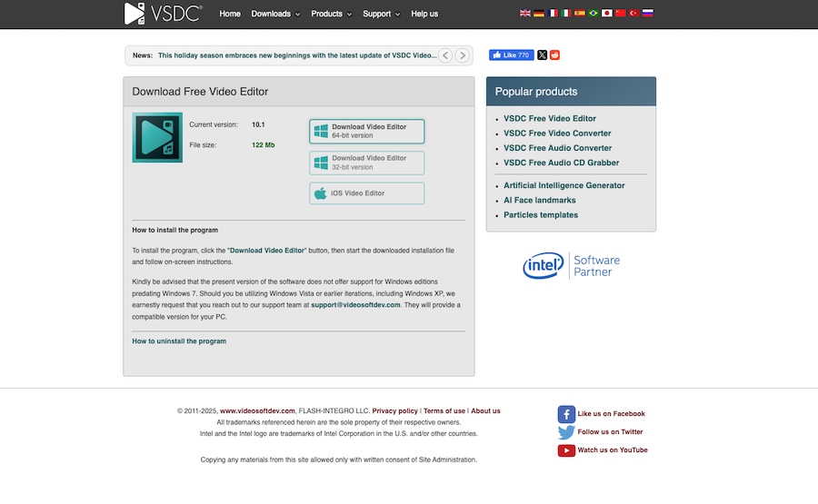Expand the Products dropdown menu
818x504 pixels.
pyautogui.click(x=331, y=14)
